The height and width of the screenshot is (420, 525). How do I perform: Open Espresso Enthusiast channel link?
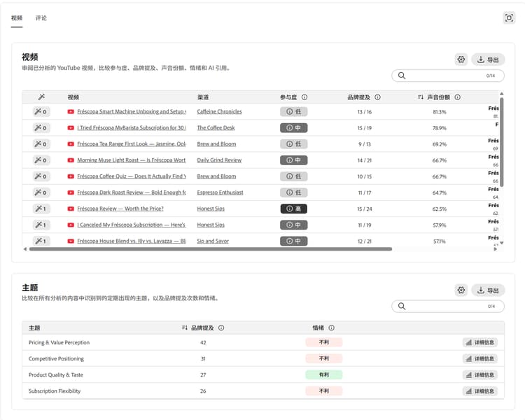[x=220, y=192]
